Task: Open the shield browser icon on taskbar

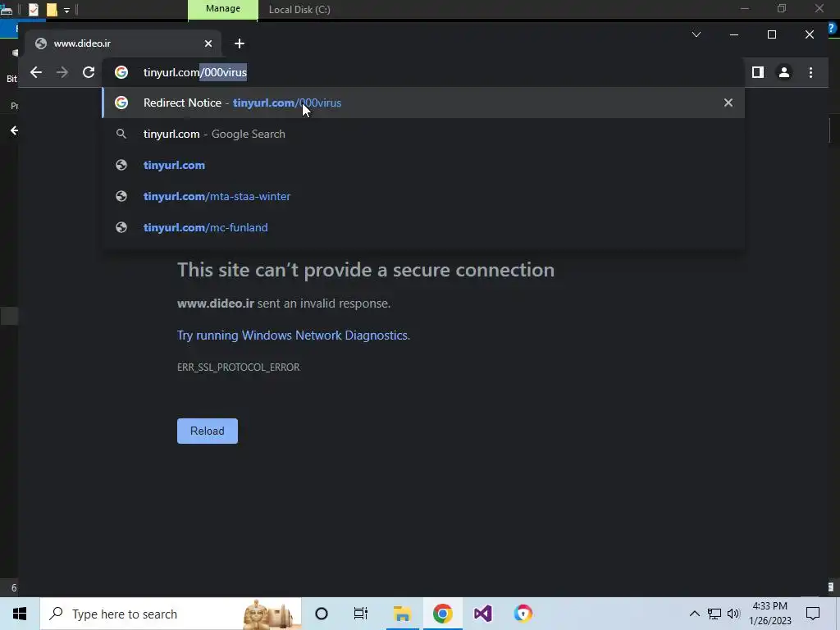Action: click(523, 614)
